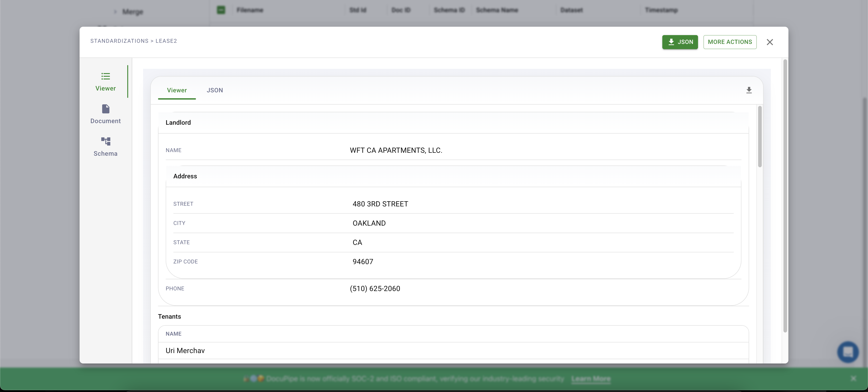868x392 pixels.
Task: Click the download icon in viewer panel
Action: point(749,90)
